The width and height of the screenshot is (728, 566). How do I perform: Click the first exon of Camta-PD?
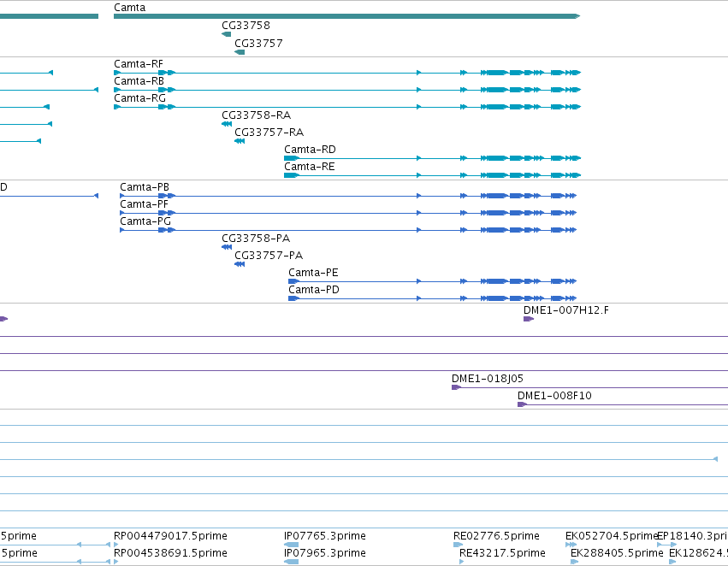(x=293, y=298)
